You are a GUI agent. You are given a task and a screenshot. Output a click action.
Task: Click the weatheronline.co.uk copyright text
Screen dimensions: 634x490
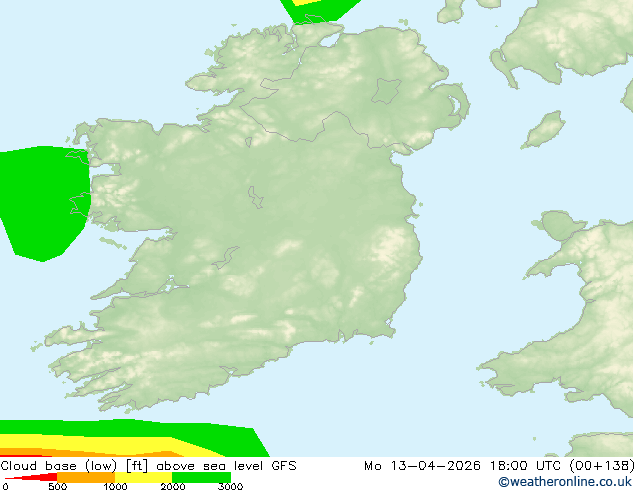click(x=565, y=482)
